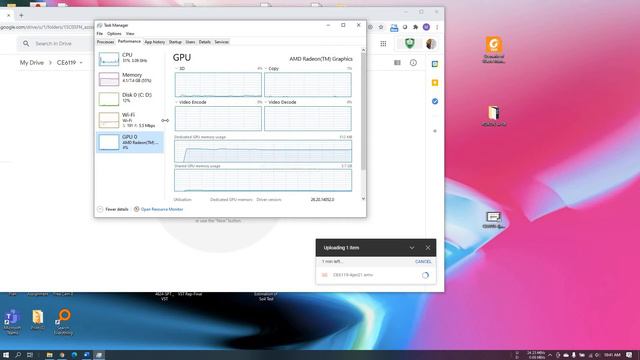Click the scroll-up arrow in Task Manager
Image resolution: width=640 pixels, height=360 pixels.
[363, 50]
